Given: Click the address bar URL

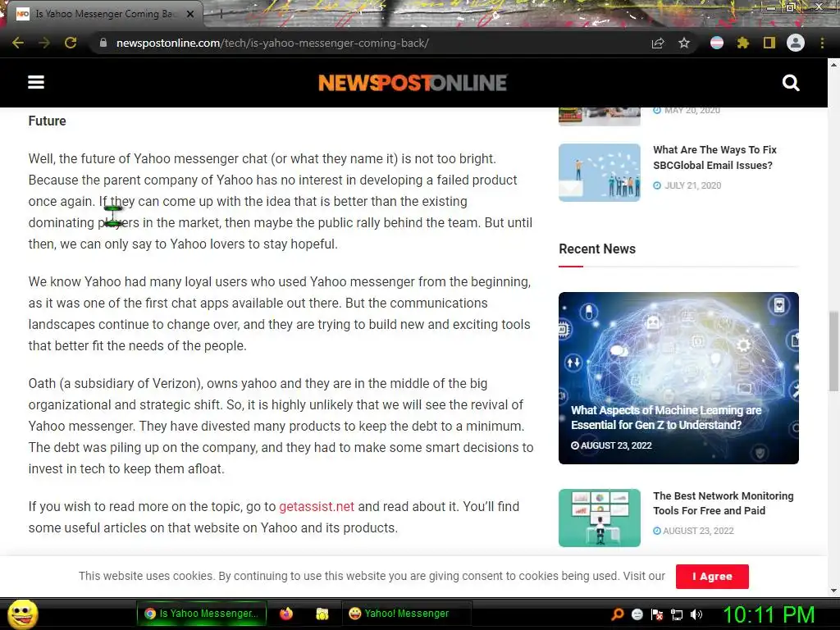Looking at the screenshot, I should tap(272, 43).
